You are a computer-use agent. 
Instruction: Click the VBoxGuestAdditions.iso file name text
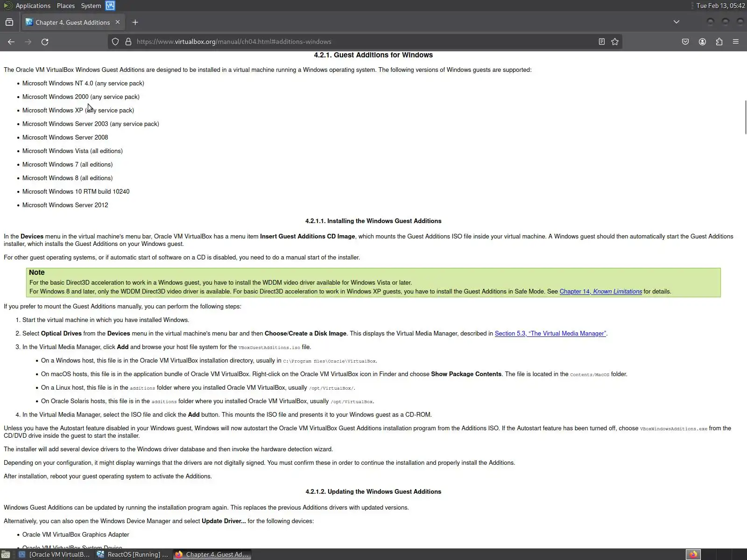click(x=269, y=348)
